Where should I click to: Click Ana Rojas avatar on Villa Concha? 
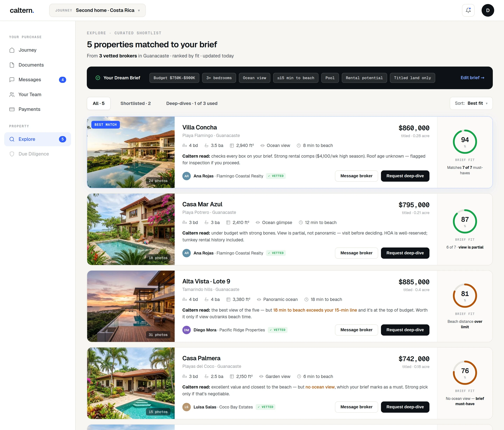(x=187, y=176)
